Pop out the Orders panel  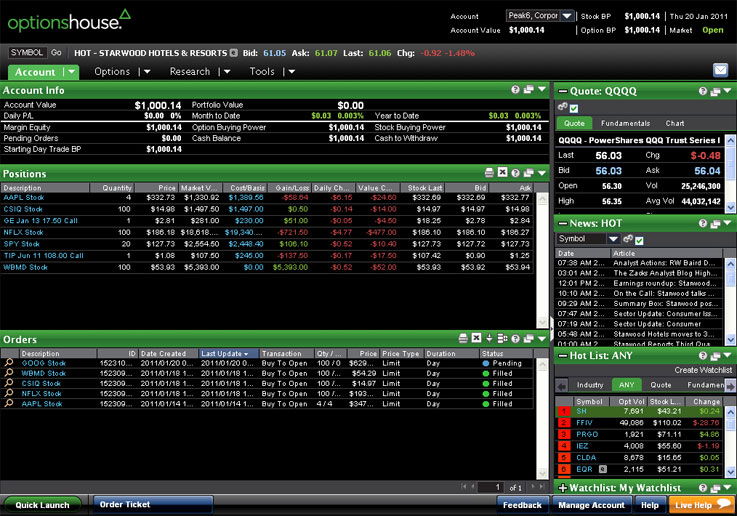528,338
